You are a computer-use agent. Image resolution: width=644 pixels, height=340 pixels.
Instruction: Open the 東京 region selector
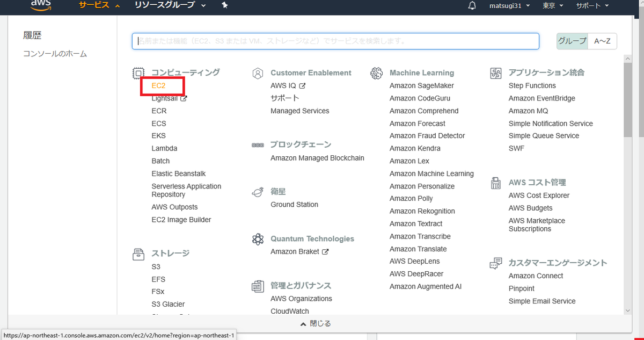pyautogui.click(x=553, y=5)
